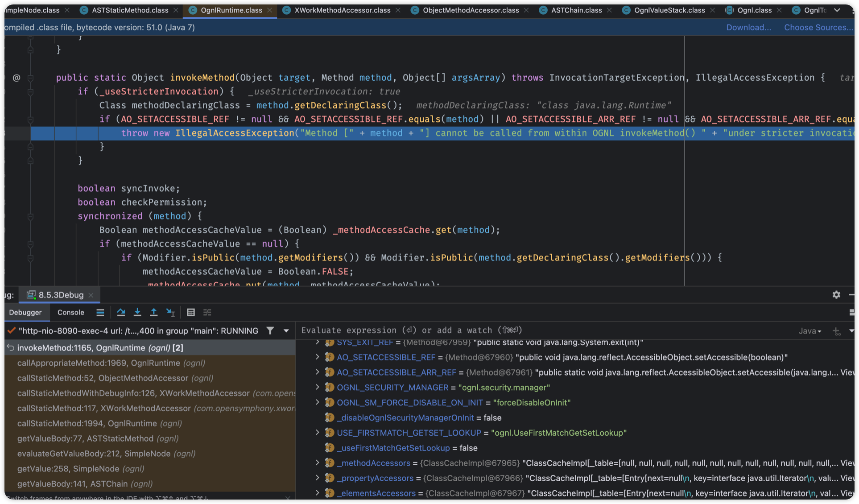Viewport: 859px width, 504px height.
Task: Click the Step Out icon
Action: click(154, 313)
